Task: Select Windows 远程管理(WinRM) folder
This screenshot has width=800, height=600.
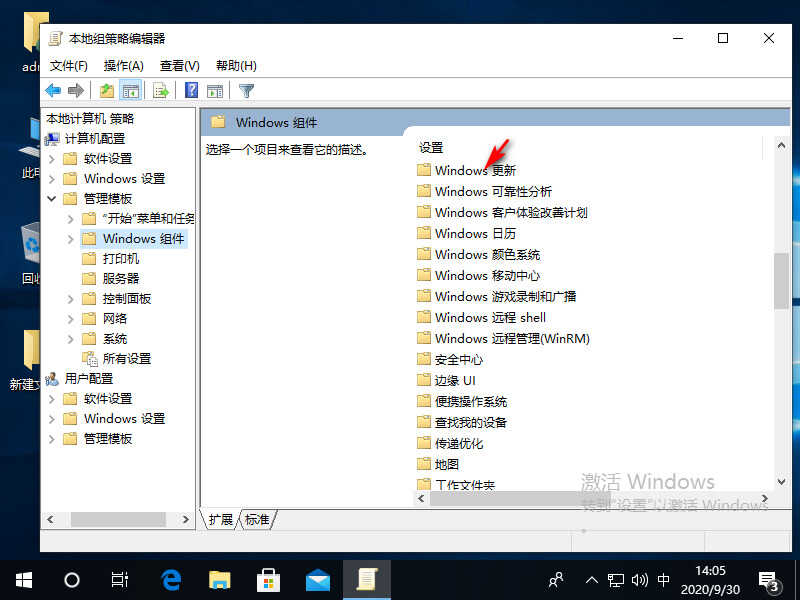Action: (504, 338)
